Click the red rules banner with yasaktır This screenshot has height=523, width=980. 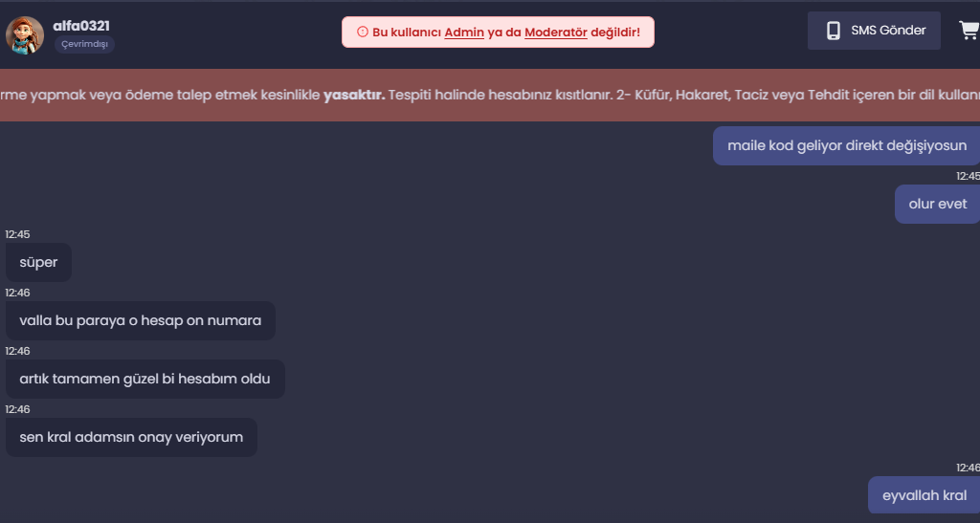(490, 95)
